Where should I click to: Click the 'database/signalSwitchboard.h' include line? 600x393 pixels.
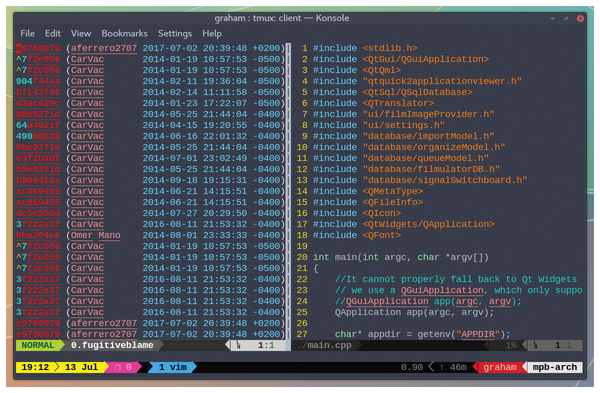(420, 180)
